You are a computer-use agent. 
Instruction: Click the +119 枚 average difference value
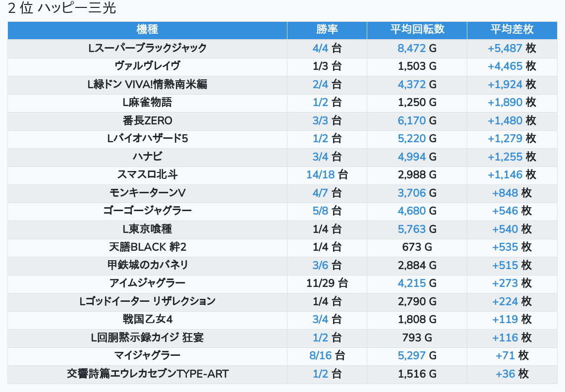(511, 319)
